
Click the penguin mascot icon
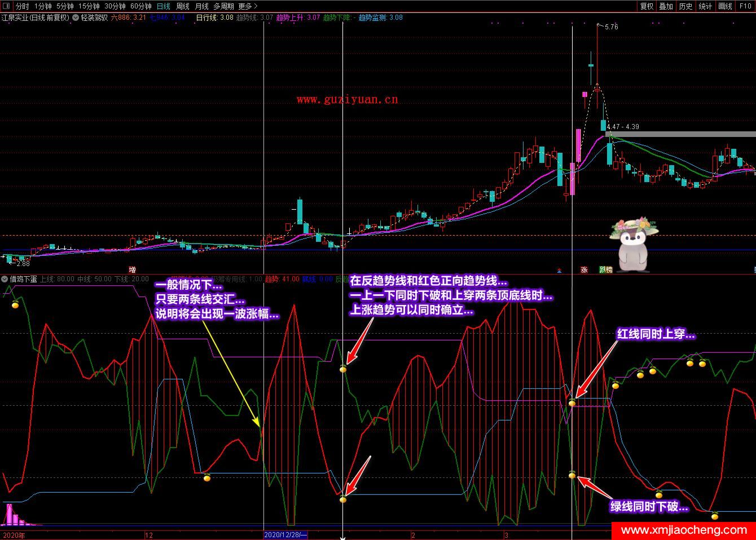click(634, 242)
